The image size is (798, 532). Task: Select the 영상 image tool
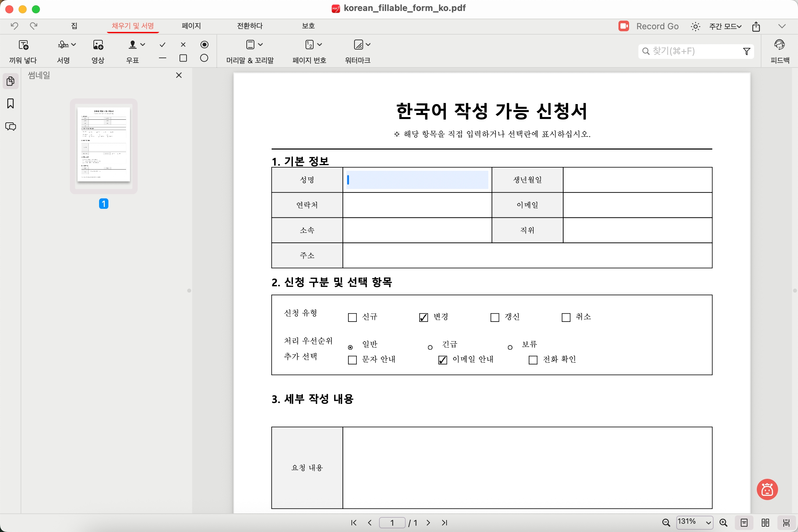tap(98, 51)
